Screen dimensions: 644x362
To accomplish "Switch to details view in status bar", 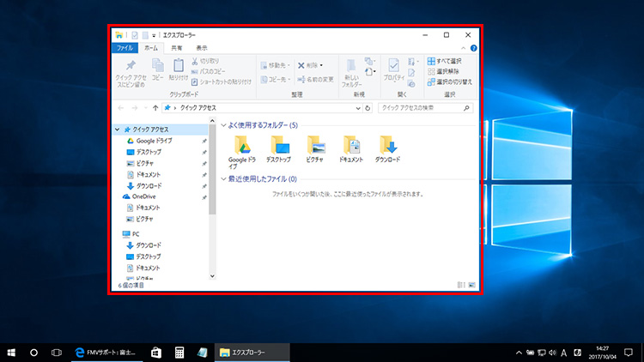I will [x=461, y=284].
